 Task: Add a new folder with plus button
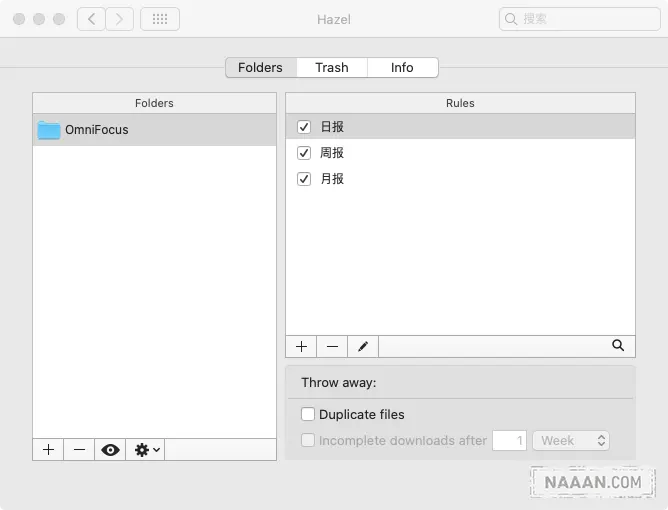click(x=48, y=450)
